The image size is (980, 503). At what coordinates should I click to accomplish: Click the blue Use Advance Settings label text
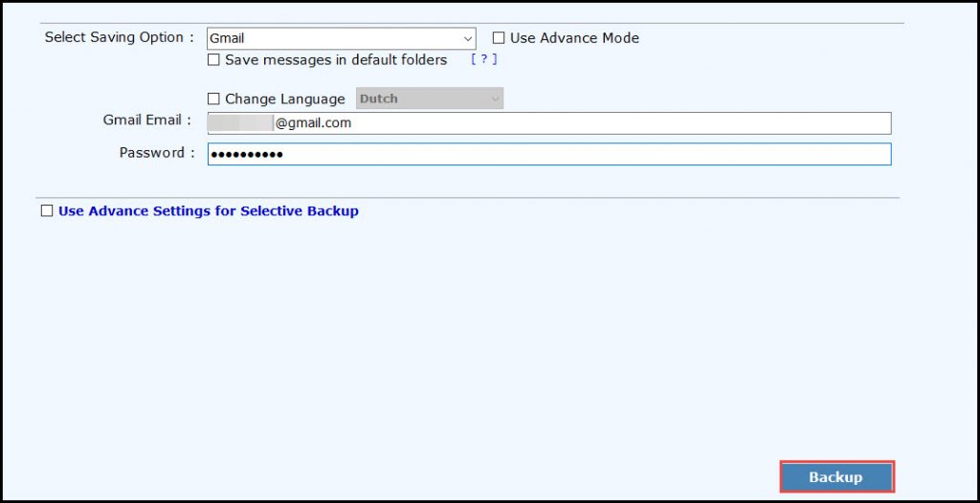[x=208, y=211]
